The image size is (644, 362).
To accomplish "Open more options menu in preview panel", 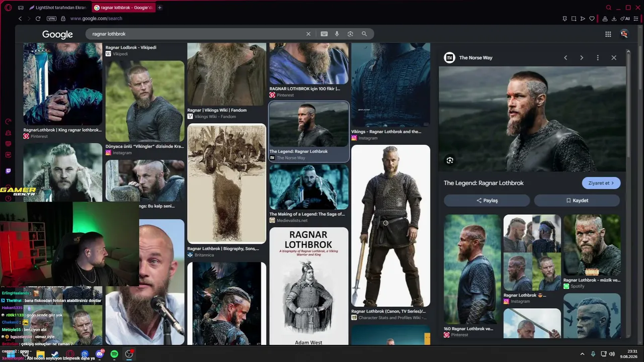I will pyautogui.click(x=598, y=58).
